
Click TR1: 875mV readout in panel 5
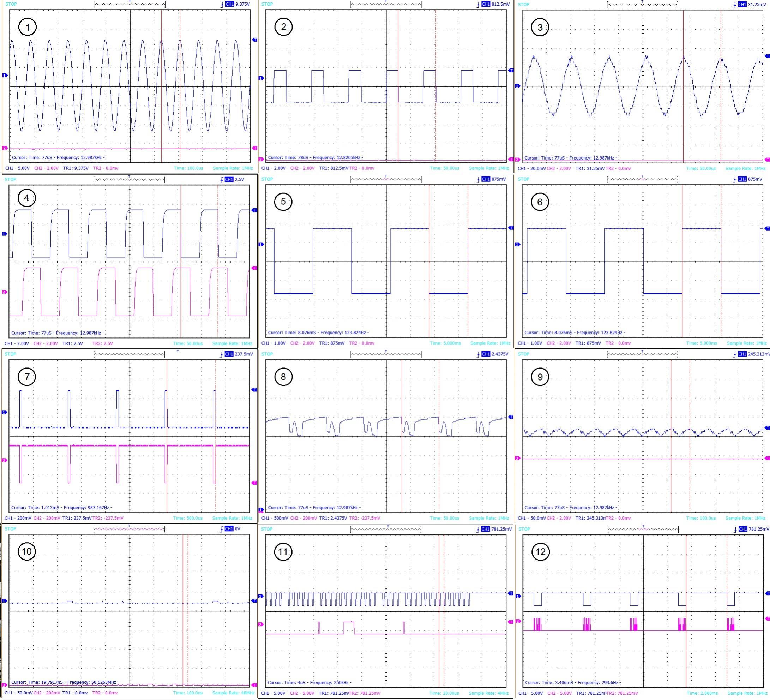point(332,343)
